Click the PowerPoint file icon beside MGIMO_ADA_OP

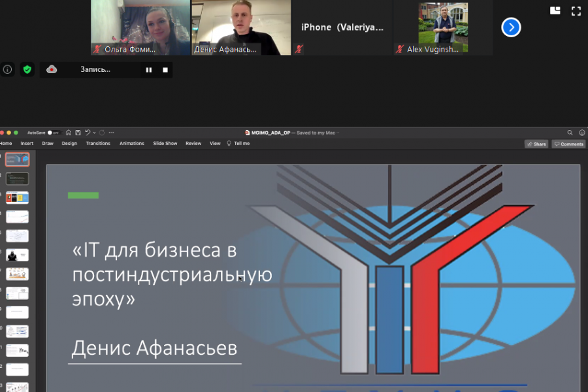[x=247, y=133]
